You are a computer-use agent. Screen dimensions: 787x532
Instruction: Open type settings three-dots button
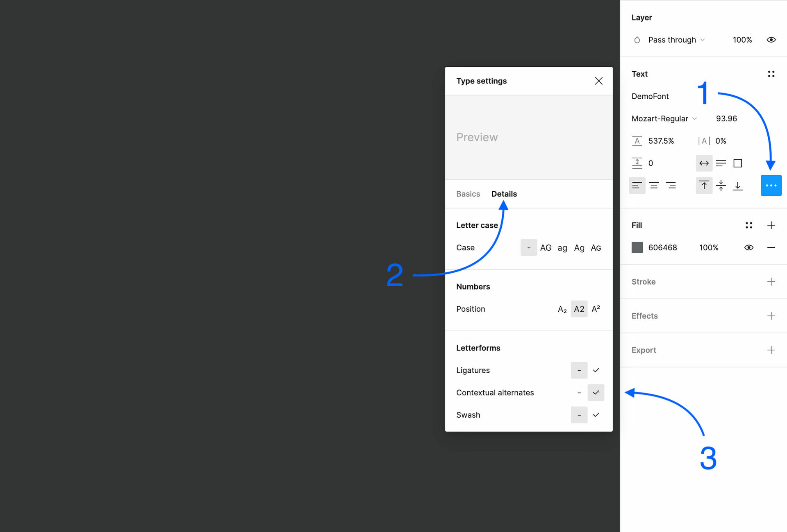click(x=771, y=186)
